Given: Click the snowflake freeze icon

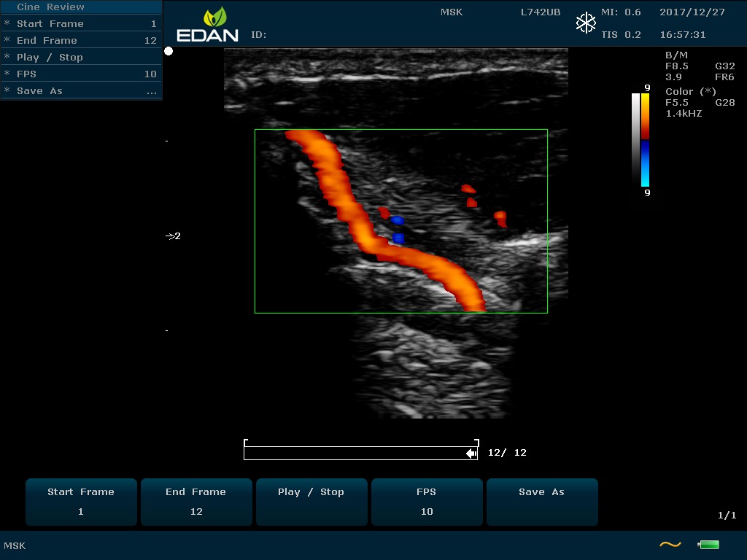Looking at the screenshot, I should 586,23.
